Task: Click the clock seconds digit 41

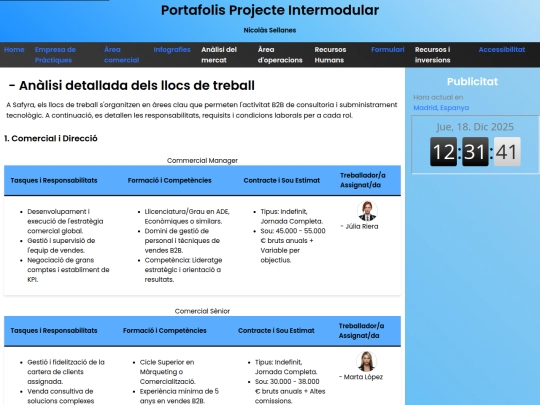Action: (x=507, y=152)
